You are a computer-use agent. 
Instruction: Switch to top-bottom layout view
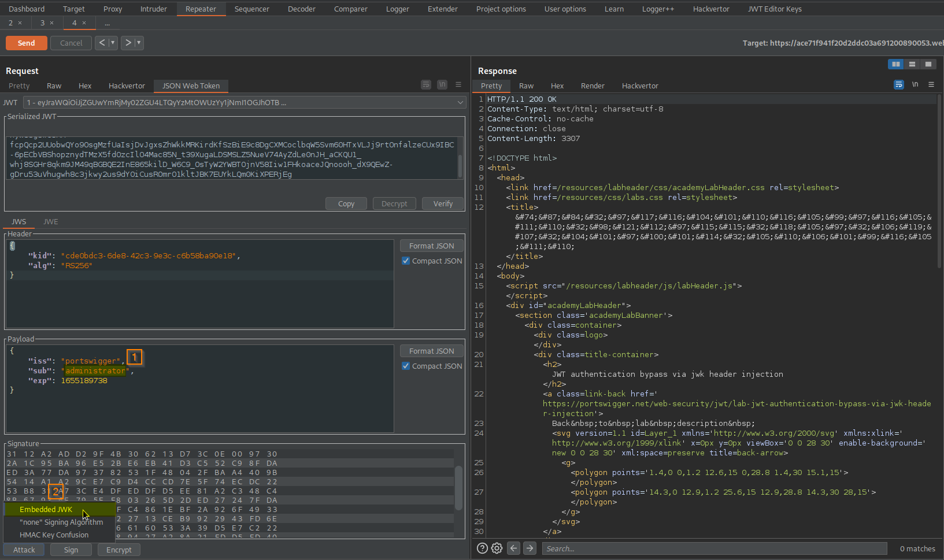point(912,64)
